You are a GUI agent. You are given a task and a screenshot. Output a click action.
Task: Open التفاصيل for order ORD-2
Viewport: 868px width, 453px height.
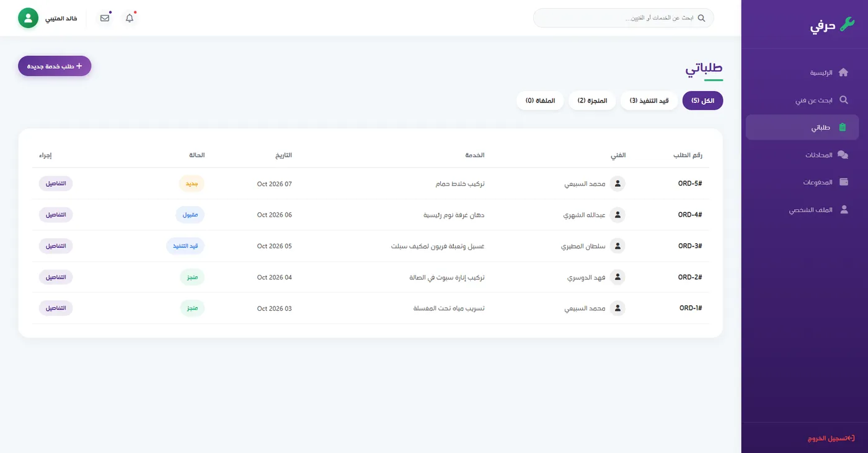pyautogui.click(x=56, y=277)
